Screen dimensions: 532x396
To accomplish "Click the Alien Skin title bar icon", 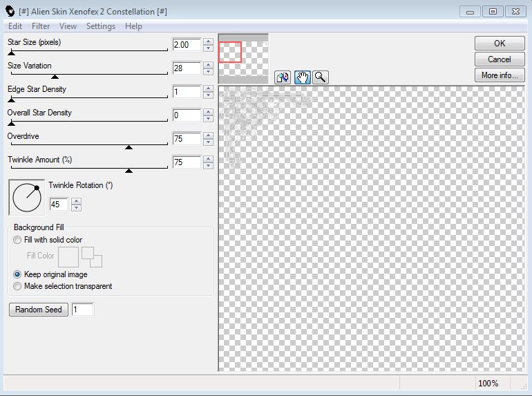I will click(x=9, y=11).
